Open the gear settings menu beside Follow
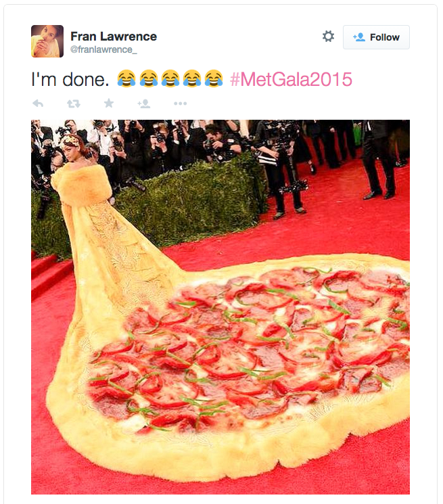The width and height of the screenshot is (443, 504). 328,37
